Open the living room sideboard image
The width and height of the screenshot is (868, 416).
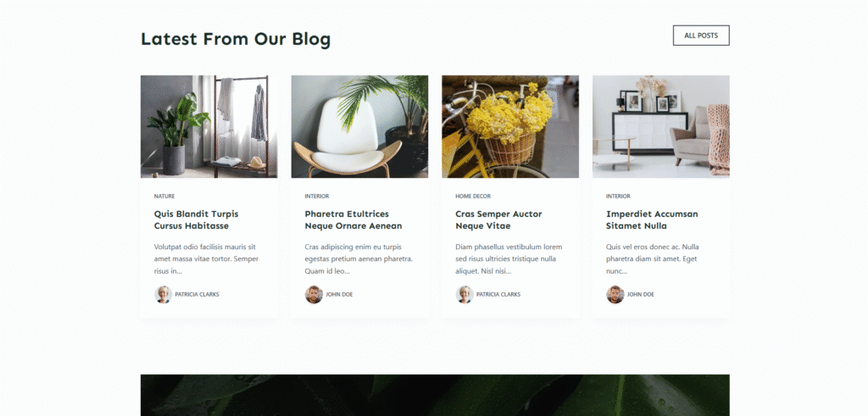pos(661,127)
